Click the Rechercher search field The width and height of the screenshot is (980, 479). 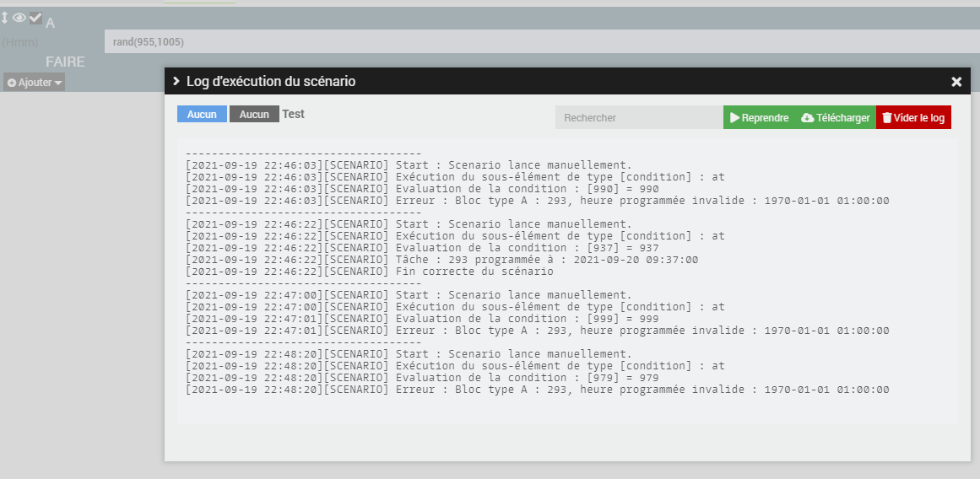coord(639,118)
